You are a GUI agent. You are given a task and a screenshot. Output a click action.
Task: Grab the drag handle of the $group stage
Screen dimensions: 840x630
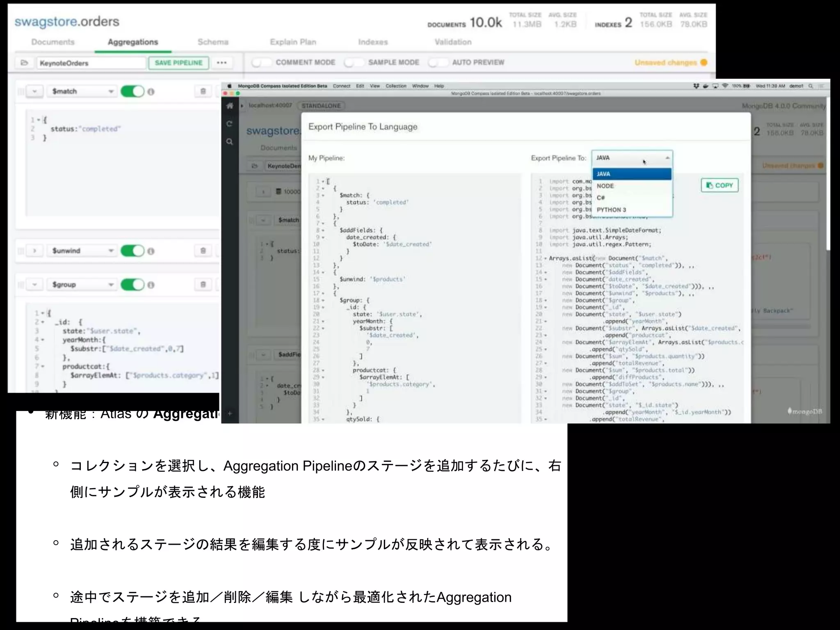pos(20,284)
